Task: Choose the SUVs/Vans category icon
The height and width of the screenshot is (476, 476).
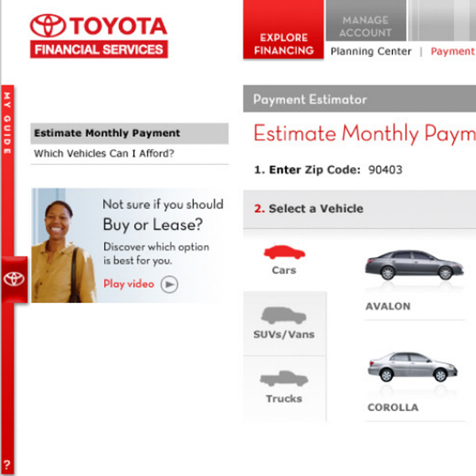Action: tap(284, 316)
